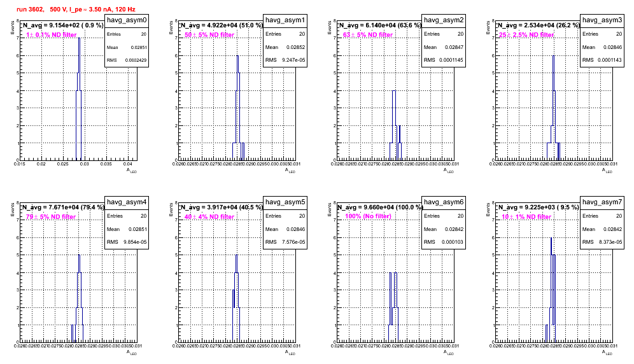The height and width of the screenshot is (364, 634).
Task: Click the N_avg = 3.917e+04 title
Action: [x=221, y=207]
